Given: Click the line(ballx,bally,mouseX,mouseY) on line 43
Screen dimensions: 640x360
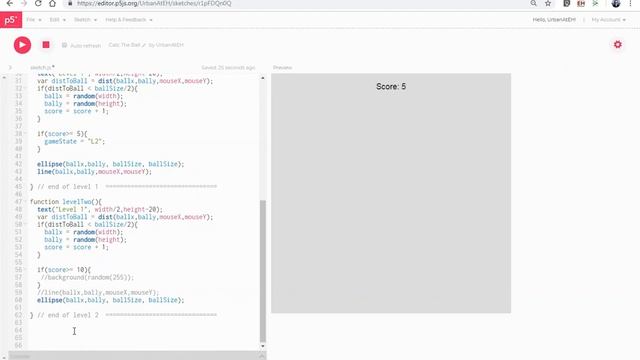Looking at the screenshot, I should (94, 172).
